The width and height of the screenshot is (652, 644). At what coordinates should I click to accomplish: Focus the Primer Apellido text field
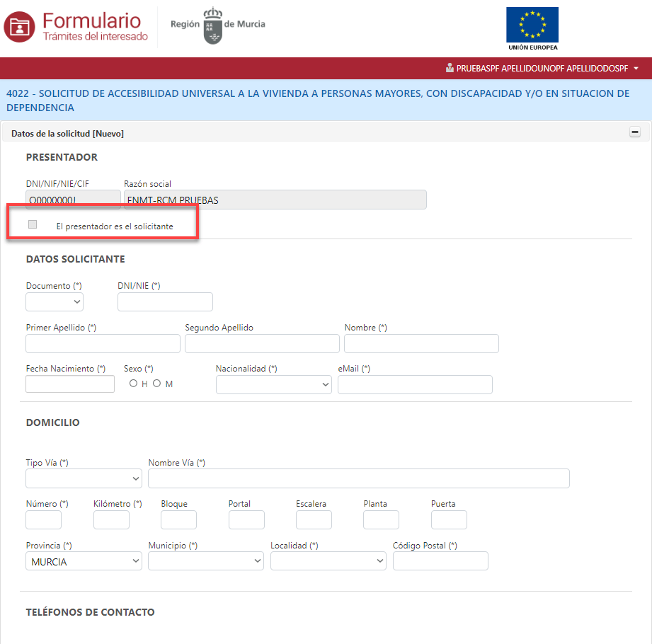click(103, 344)
